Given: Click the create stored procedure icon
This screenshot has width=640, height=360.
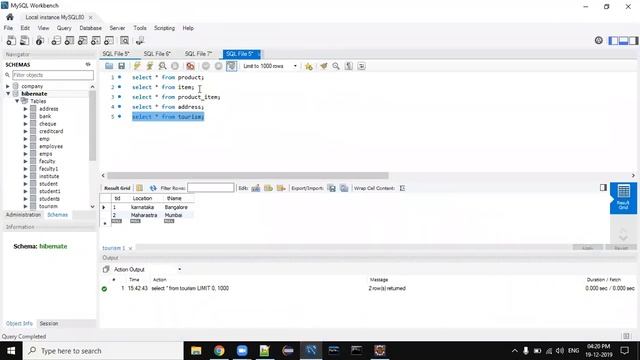Looking at the screenshot, I should pyautogui.click(x=96, y=40).
